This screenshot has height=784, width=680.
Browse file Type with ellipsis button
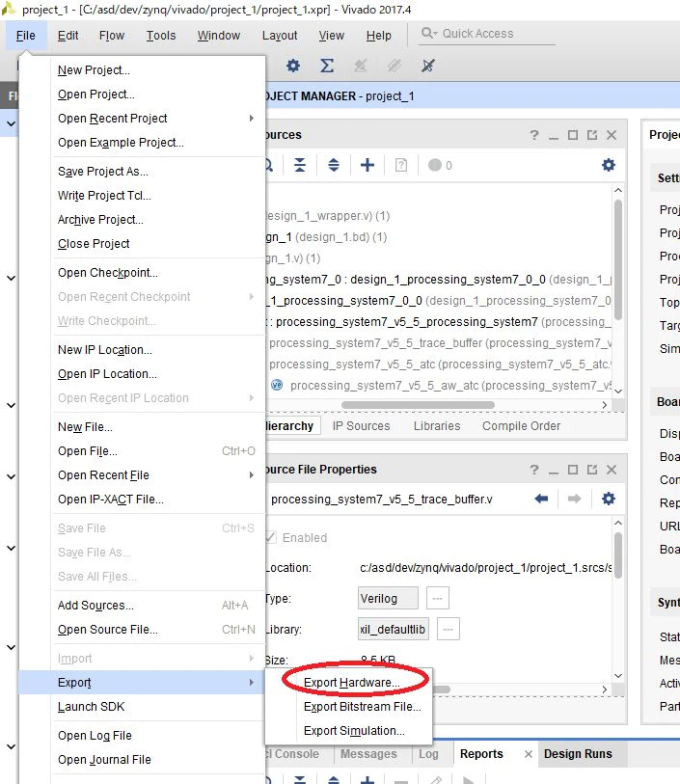pyautogui.click(x=438, y=598)
